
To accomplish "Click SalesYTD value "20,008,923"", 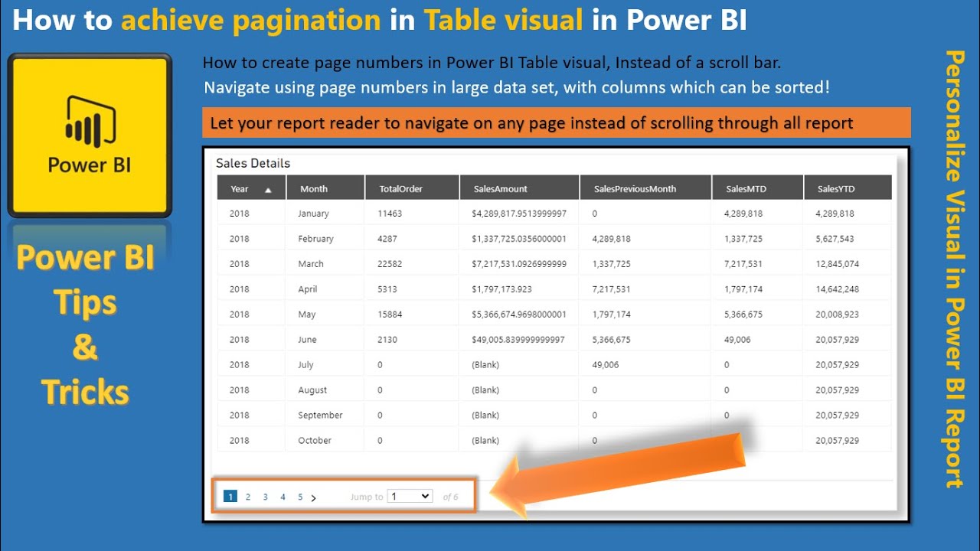I will click(x=838, y=315).
